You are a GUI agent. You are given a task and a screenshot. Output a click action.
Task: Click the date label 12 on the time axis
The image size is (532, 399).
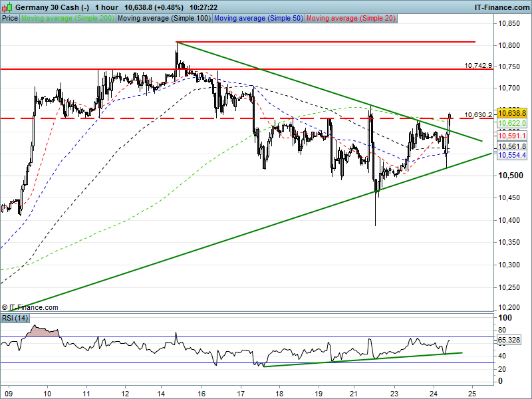[x=125, y=394]
